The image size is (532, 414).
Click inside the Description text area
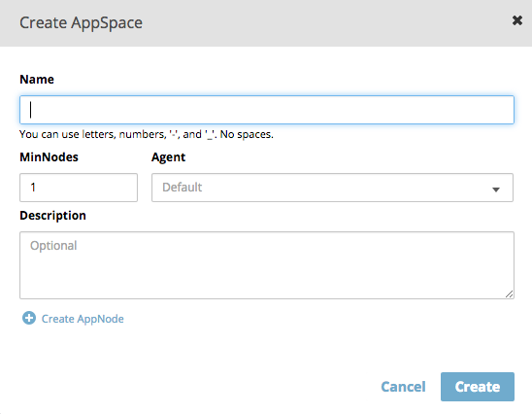(267, 265)
